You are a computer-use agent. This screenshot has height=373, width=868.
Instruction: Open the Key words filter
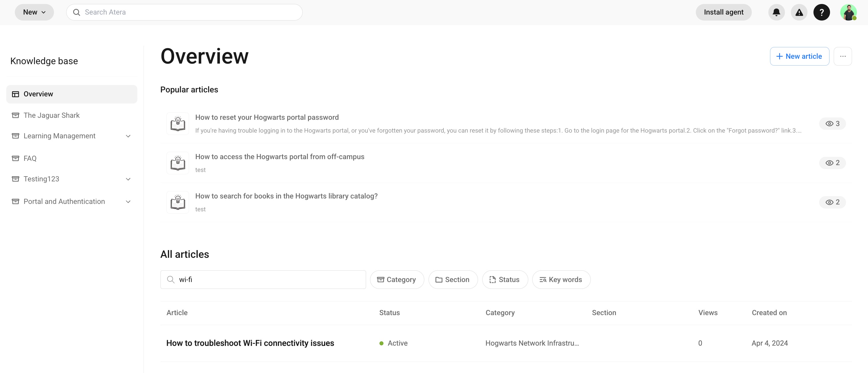pos(561,280)
